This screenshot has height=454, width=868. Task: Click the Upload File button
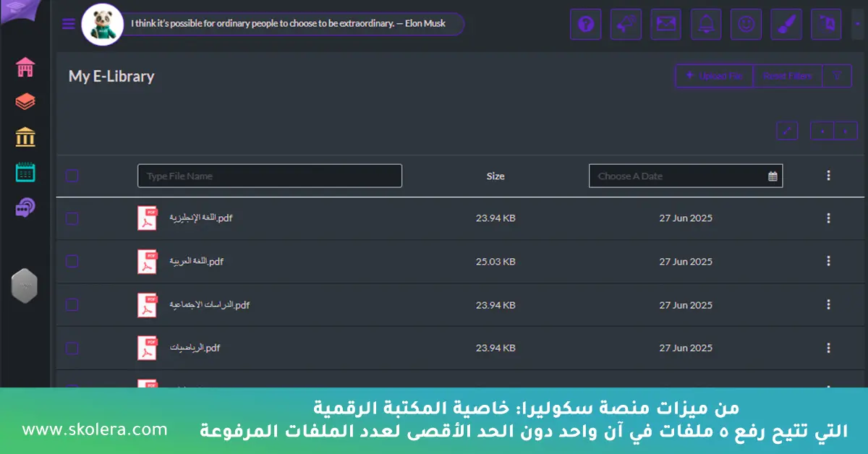(714, 76)
